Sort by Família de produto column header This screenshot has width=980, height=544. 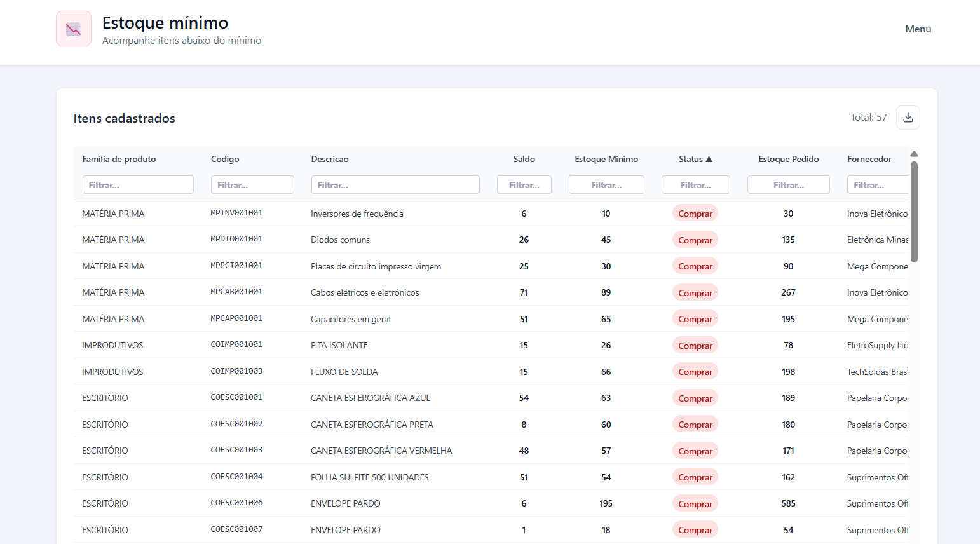[119, 159]
